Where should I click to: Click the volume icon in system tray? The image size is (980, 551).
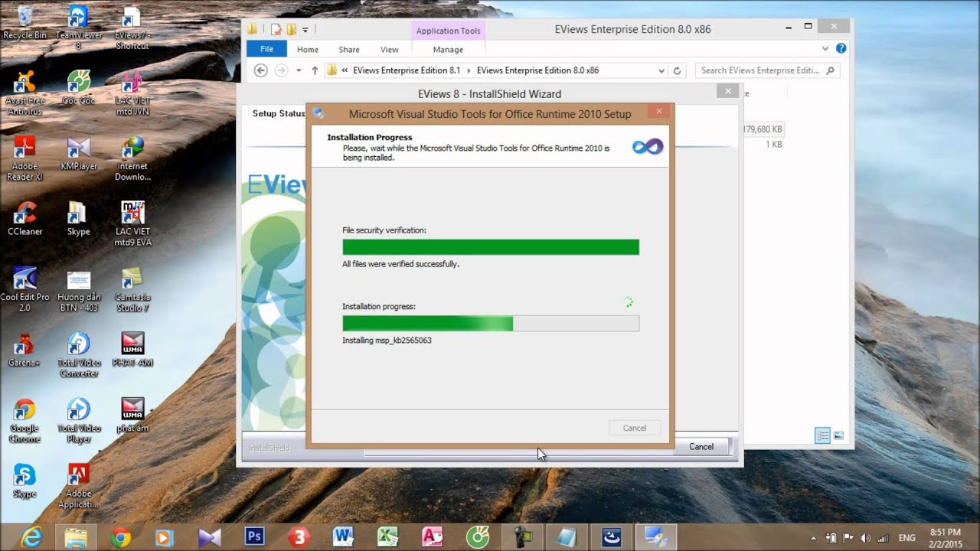865,538
